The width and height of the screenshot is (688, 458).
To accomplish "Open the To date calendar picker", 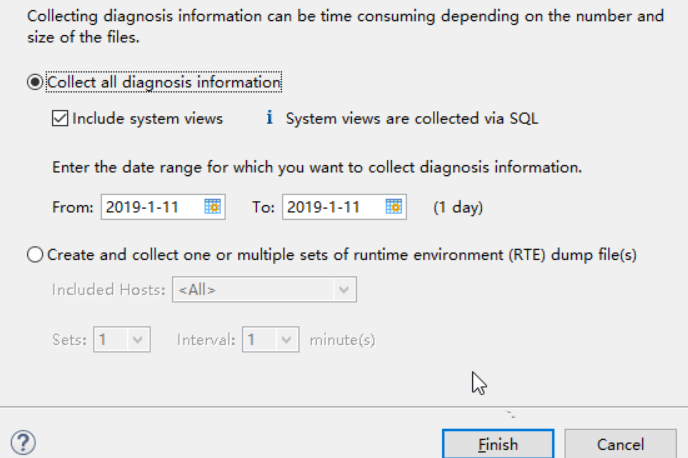I will [394, 207].
